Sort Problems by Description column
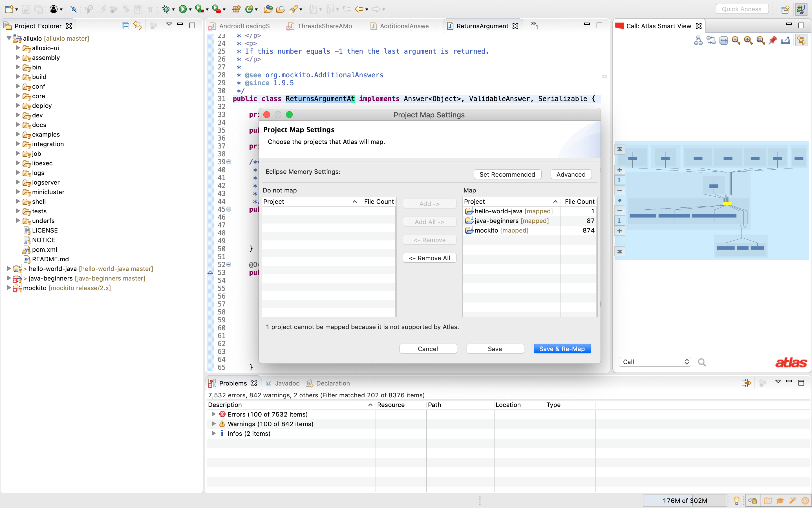 pyautogui.click(x=291, y=405)
